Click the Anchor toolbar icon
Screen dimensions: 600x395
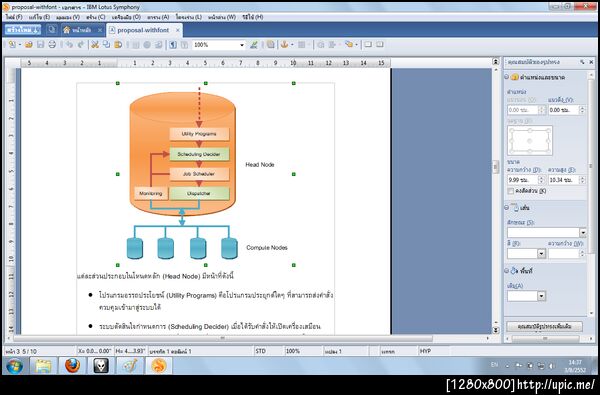(284, 45)
